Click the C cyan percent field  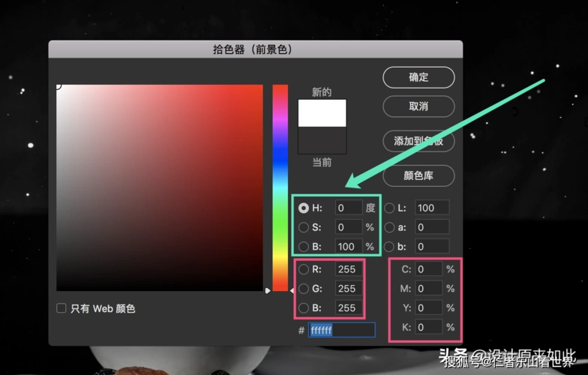(429, 269)
